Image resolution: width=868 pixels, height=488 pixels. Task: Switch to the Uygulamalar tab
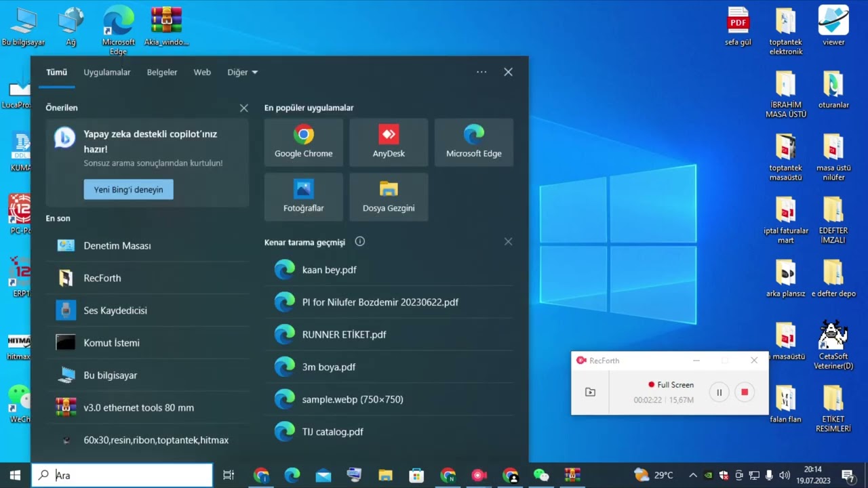107,72
